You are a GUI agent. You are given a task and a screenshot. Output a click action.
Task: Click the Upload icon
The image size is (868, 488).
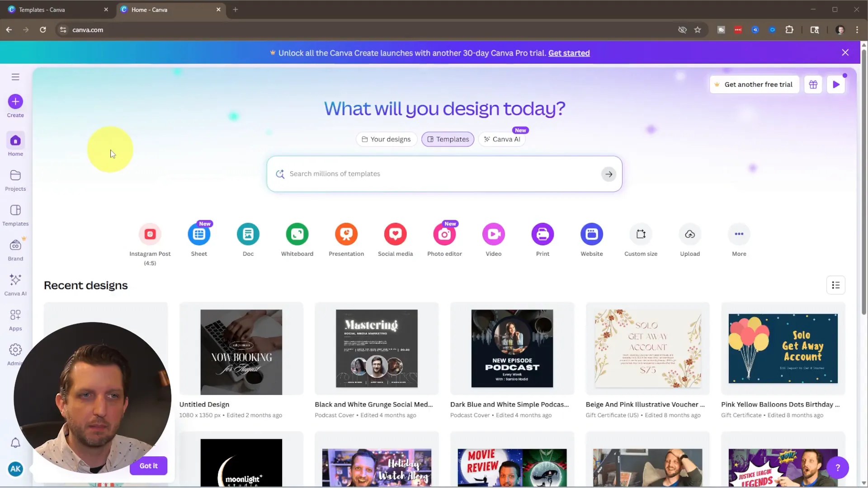click(x=690, y=234)
